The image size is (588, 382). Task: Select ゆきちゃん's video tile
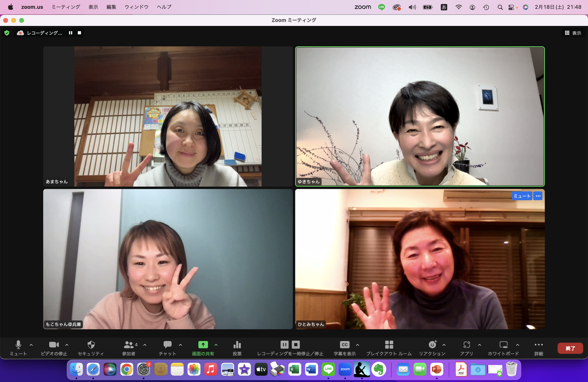pos(420,116)
